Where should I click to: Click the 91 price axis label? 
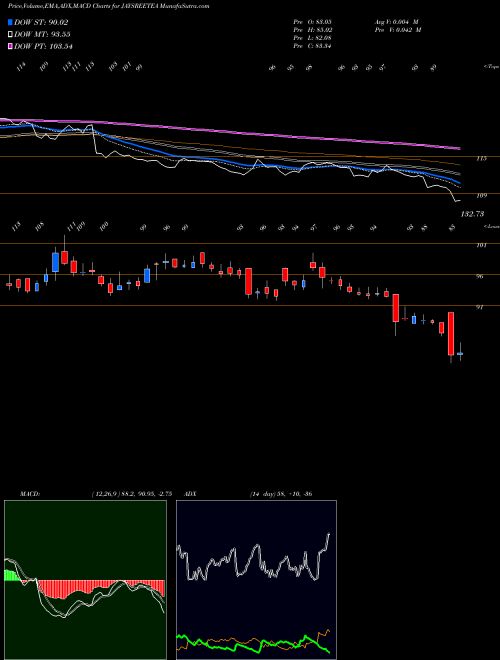(479, 307)
